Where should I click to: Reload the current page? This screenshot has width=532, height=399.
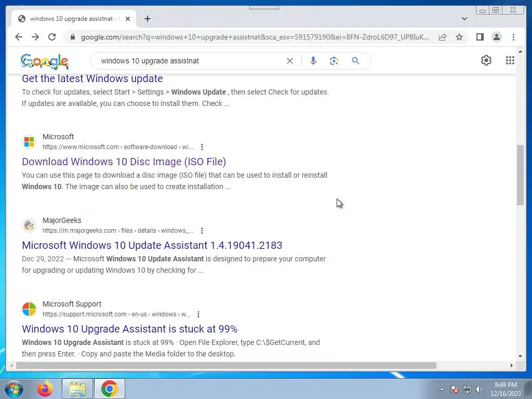click(52, 37)
